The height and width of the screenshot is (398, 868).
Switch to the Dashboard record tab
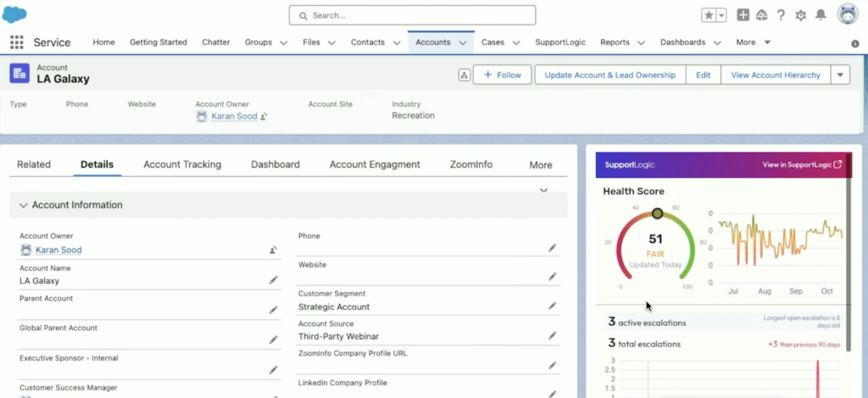(275, 165)
